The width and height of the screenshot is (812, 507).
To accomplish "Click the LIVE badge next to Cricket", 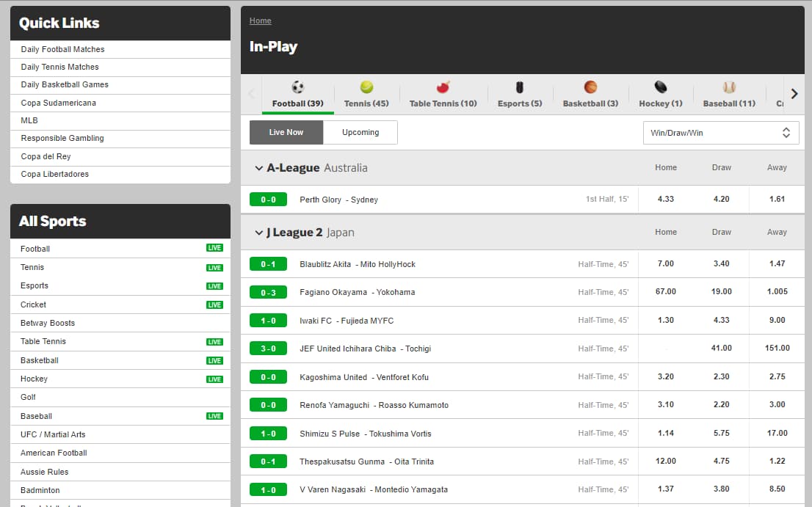I will (x=214, y=304).
